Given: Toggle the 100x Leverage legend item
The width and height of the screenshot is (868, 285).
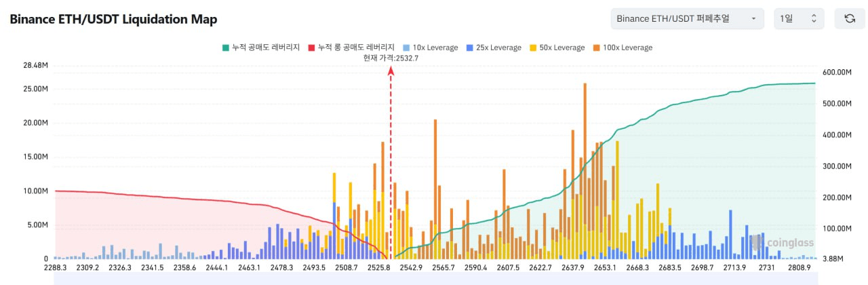Looking at the screenshot, I should coord(622,47).
